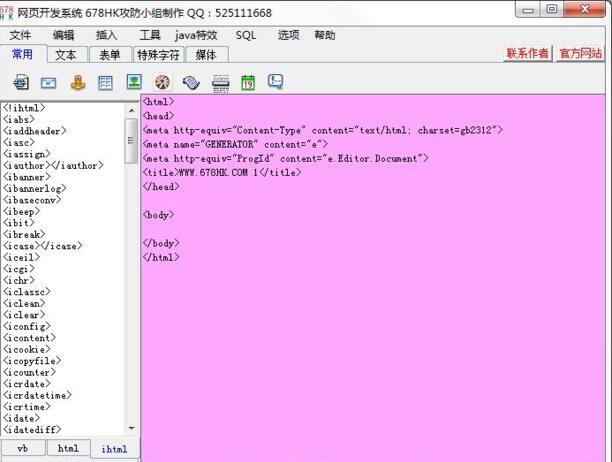Select the html tab at the bottom

68,448
